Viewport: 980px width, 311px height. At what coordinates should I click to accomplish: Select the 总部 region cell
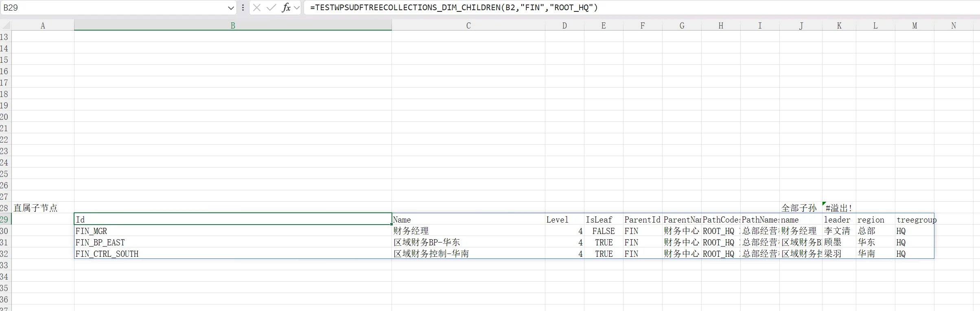[x=875, y=231]
